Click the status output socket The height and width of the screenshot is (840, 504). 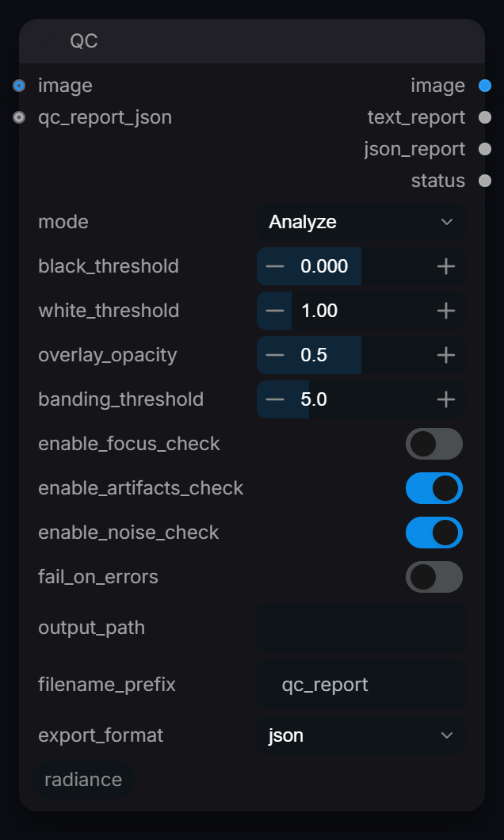click(x=485, y=181)
